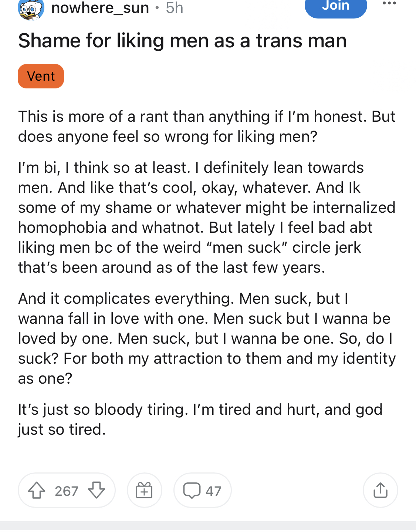This screenshot has height=532, width=416.
Task: Tap the post title about shame
Action: click(182, 41)
